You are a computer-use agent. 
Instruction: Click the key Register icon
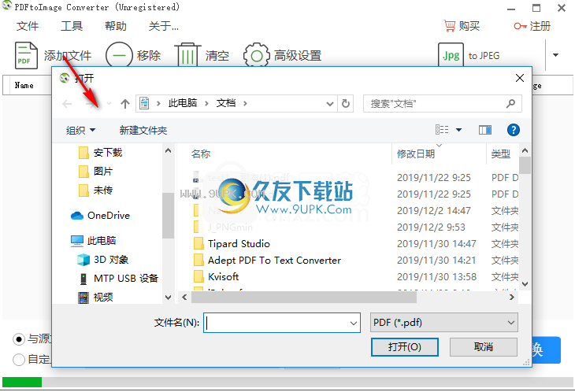coord(520,26)
